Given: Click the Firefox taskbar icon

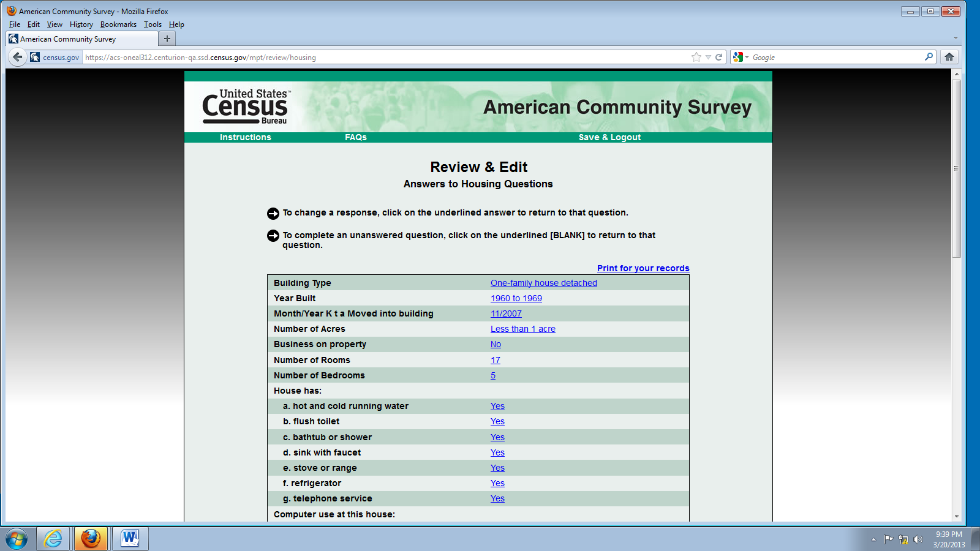Looking at the screenshot, I should (91, 539).
